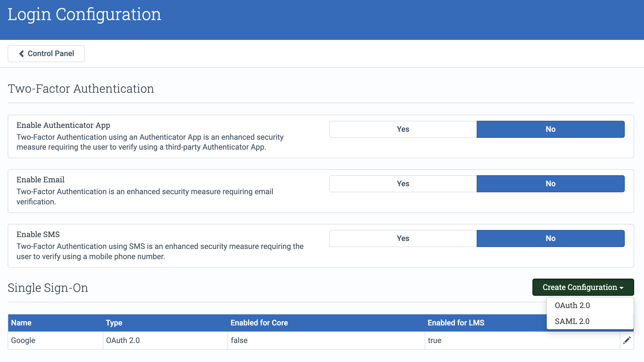Set Enable Email to No
This screenshot has height=362, width=644.
pos(550,183)
